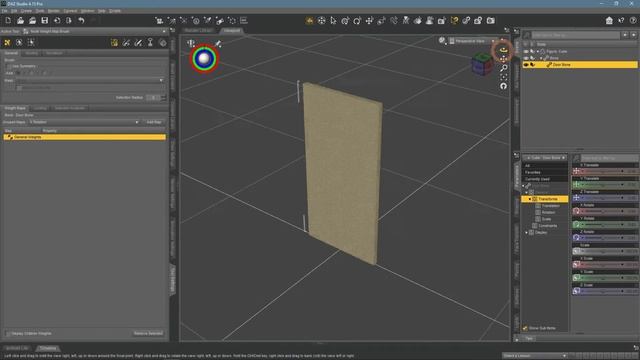Toggle selectable arrow icon for Door Bone
This screenshot has height=360, width=640.
533,64
